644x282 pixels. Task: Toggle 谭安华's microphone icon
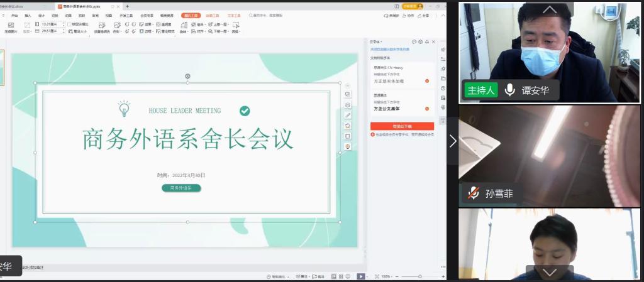[x=510, y=90]
